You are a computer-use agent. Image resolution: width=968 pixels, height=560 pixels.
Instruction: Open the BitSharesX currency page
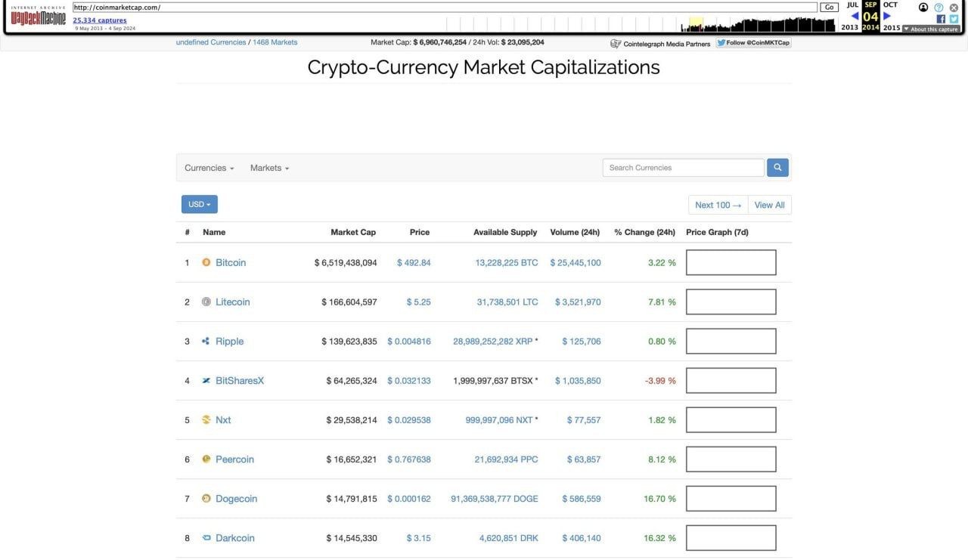click(x=240, y=380)
